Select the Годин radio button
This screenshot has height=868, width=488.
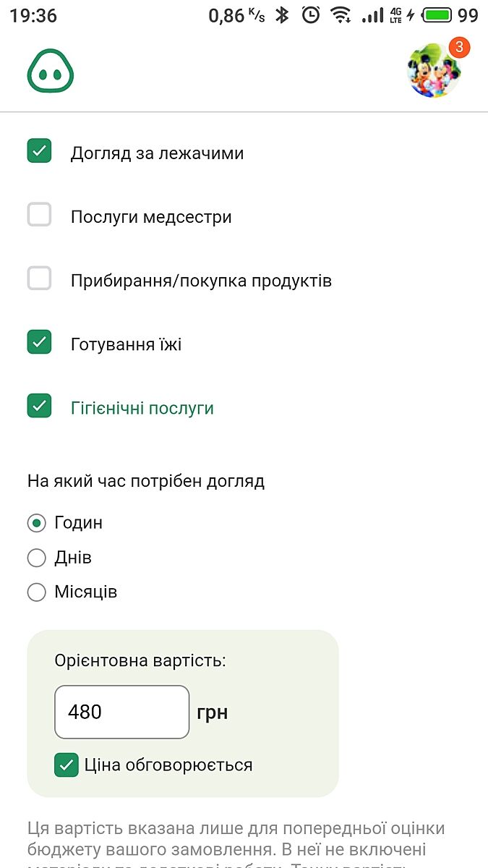click(x=36, y=523)
